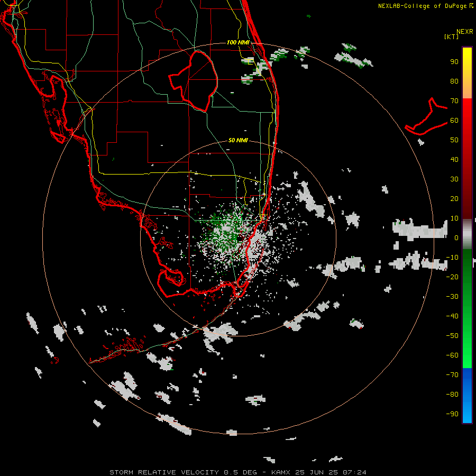The width and height of the screenshot is (476, 476).
Task: Click the 25 JUN 25 date in the caption
Action: pyautogui.click(x=317, y=472)
